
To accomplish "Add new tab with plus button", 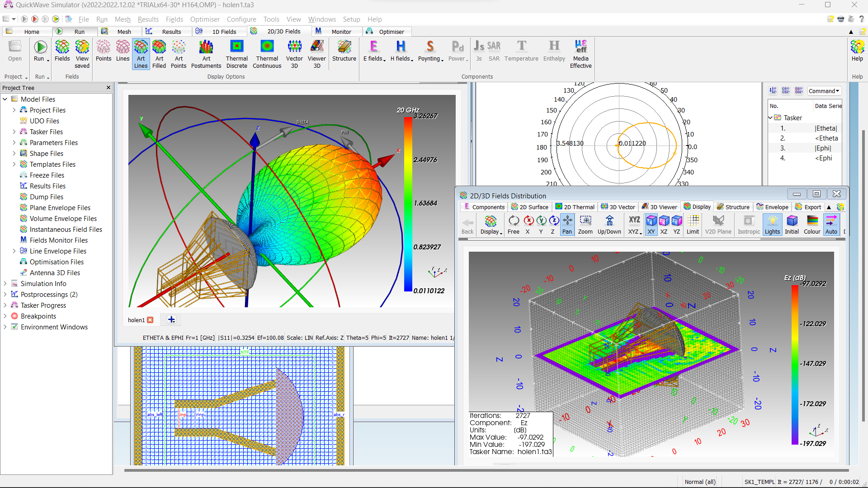I will click(171, 319).
